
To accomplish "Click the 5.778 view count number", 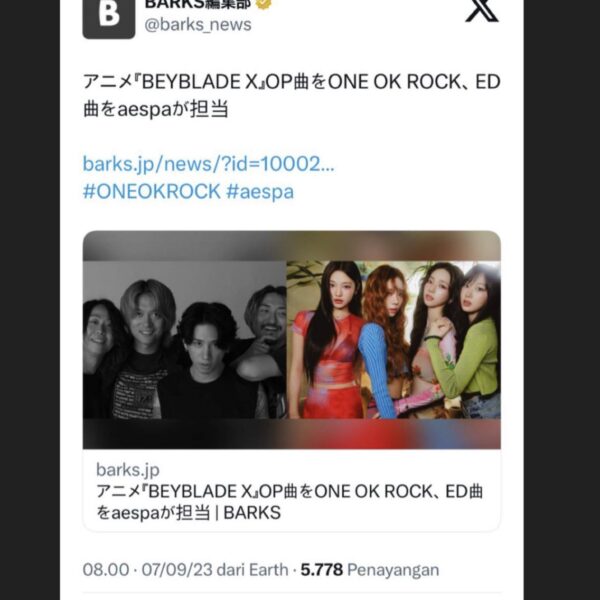I will [322, 570].
